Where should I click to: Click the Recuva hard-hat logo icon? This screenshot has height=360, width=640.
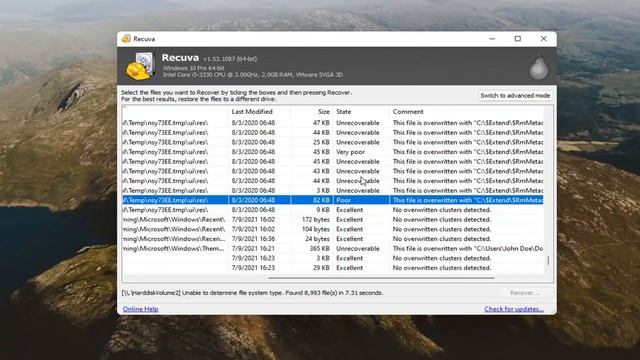141,66
